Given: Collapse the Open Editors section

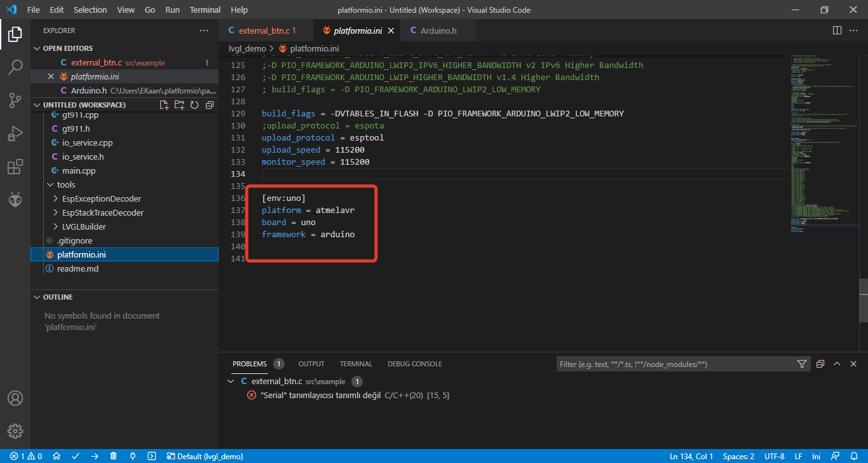Looking at the screenshot, I should coord(68,48).
